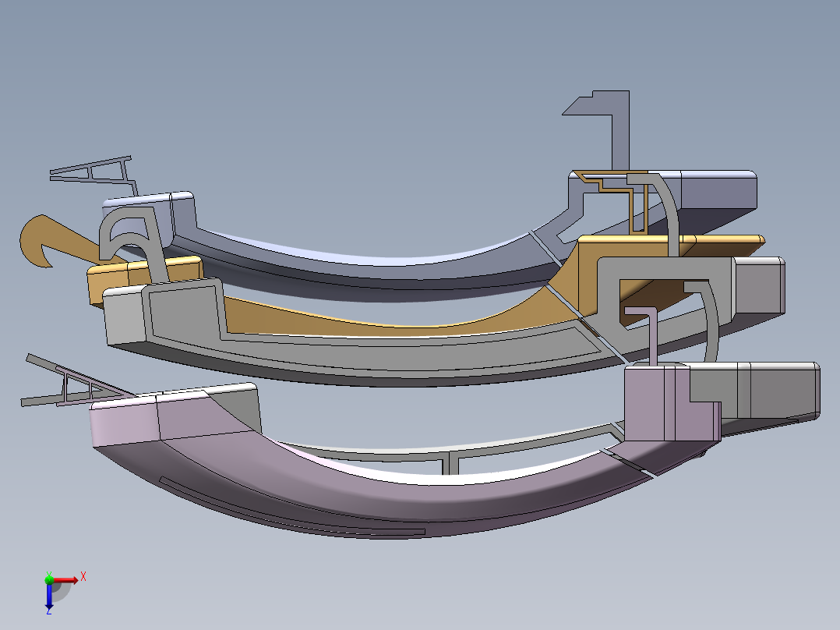The height and width of the screenshot is (630, 840).
Task: Click the blue Z axis arrow on triad
Action: (x=49, y=596)
